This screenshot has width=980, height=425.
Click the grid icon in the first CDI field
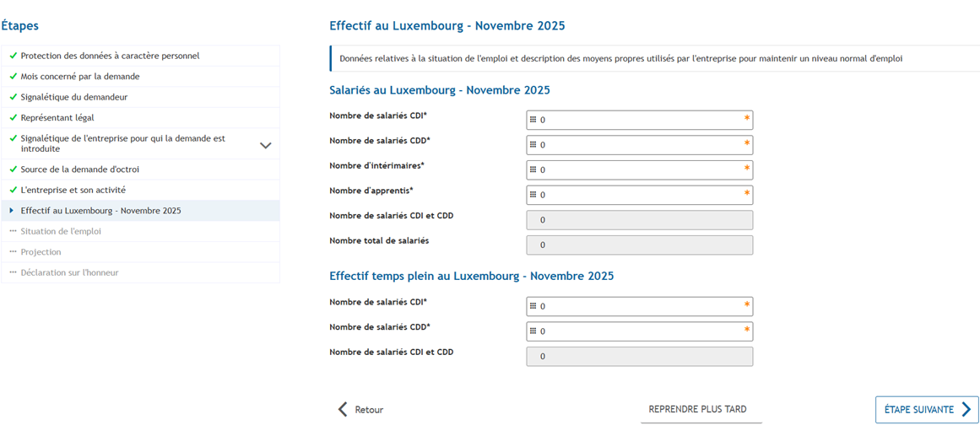[533, 120]
